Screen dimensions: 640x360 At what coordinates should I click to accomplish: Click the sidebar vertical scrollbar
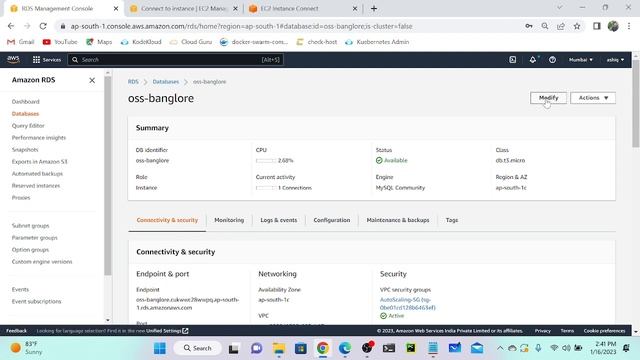pyautogui.click(x=108, y=176)
